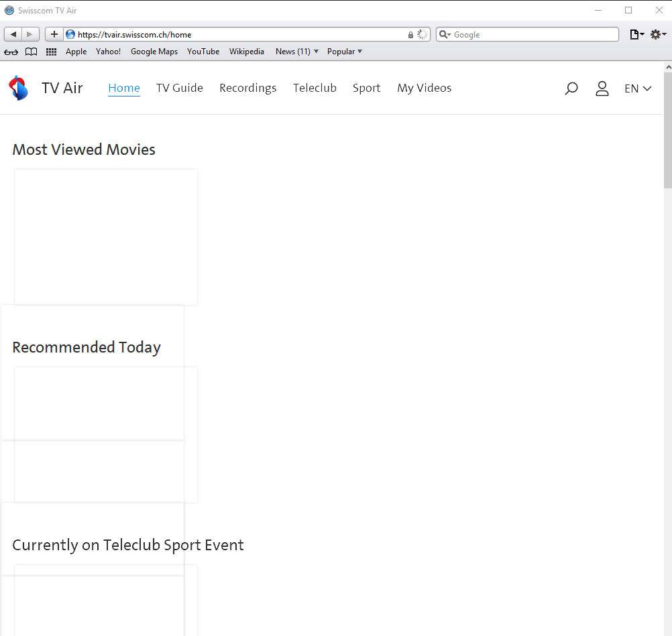Visit the YouTube bookmark
Image resolution: width=672 pixels, height=636 pixels.
point(203,52)
